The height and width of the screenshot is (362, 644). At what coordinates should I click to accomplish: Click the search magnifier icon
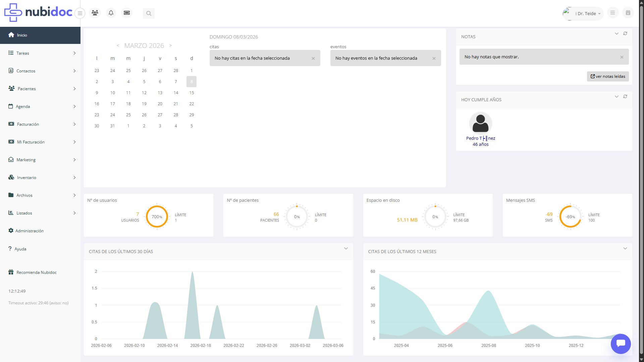149,13
